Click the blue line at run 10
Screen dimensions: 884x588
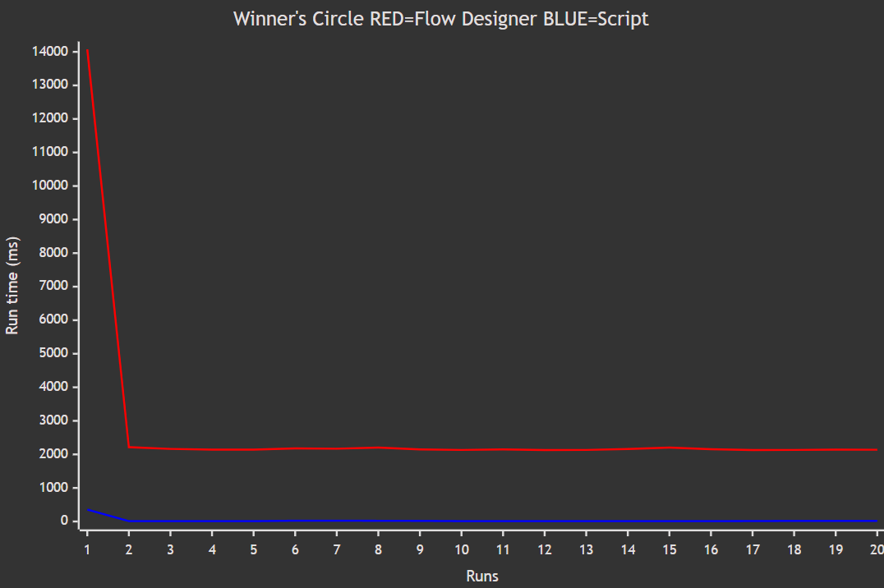pos(462,520)
